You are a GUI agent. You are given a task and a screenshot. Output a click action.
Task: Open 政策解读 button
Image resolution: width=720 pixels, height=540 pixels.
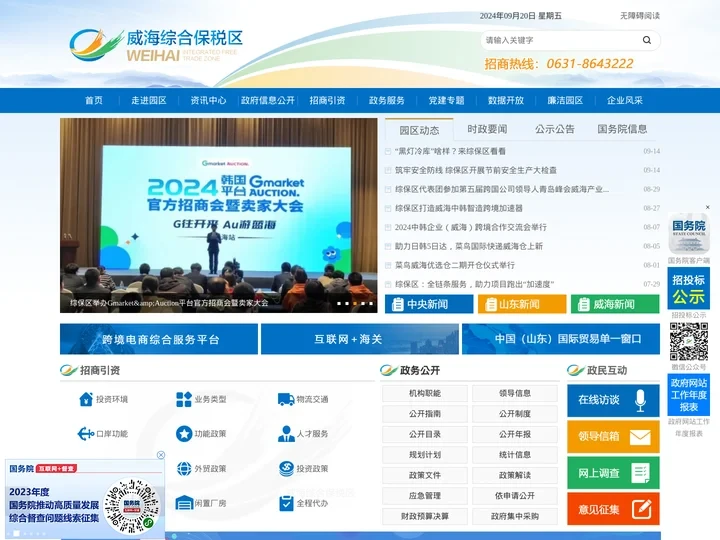click(515, 475)
